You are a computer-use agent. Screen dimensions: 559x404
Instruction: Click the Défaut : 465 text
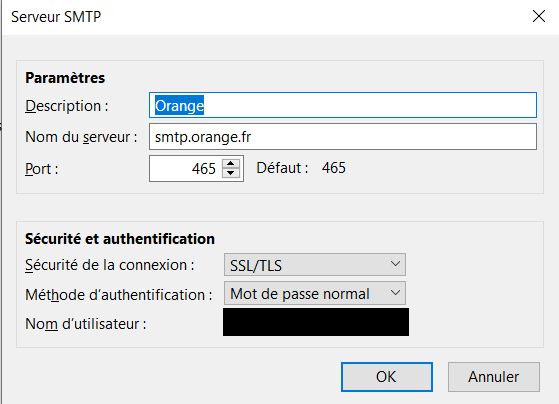point(301,168)
